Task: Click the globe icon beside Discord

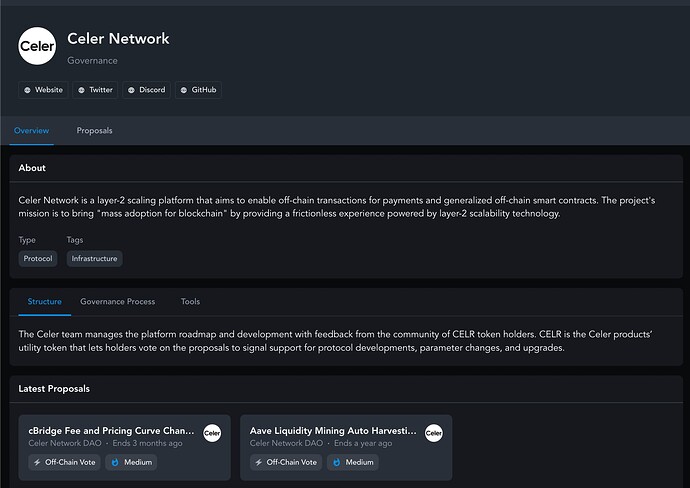Action: coord(131,90)
